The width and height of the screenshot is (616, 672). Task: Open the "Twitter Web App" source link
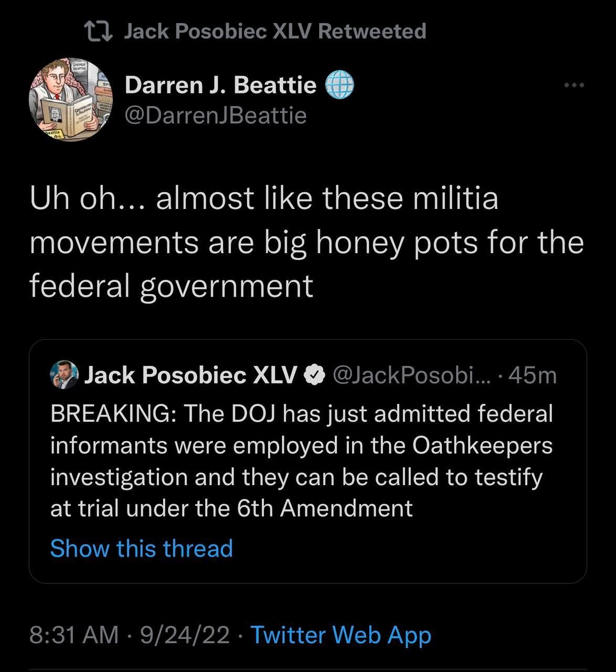pos(341,635)
